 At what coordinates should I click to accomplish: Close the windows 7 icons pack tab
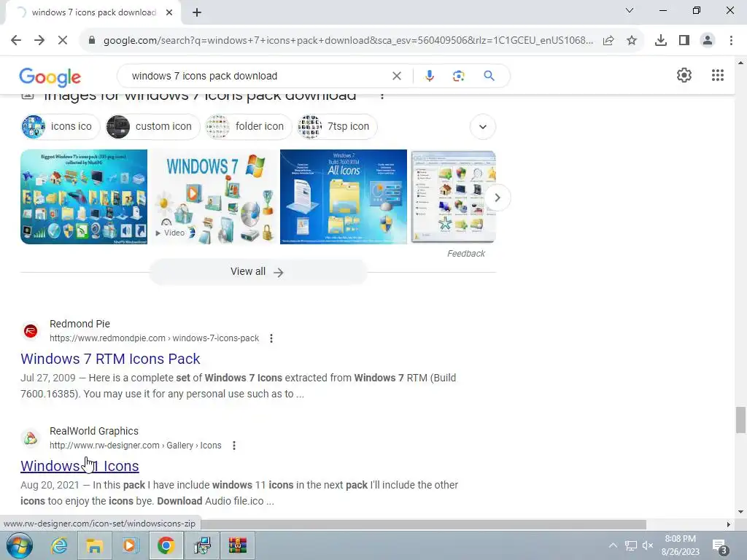pyautogui.click(x=169, y=12)
